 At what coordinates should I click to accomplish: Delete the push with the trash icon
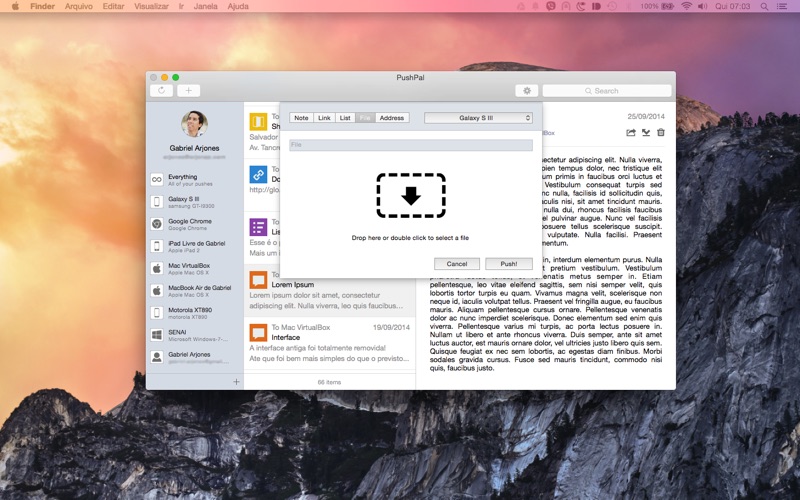point(661,133)
